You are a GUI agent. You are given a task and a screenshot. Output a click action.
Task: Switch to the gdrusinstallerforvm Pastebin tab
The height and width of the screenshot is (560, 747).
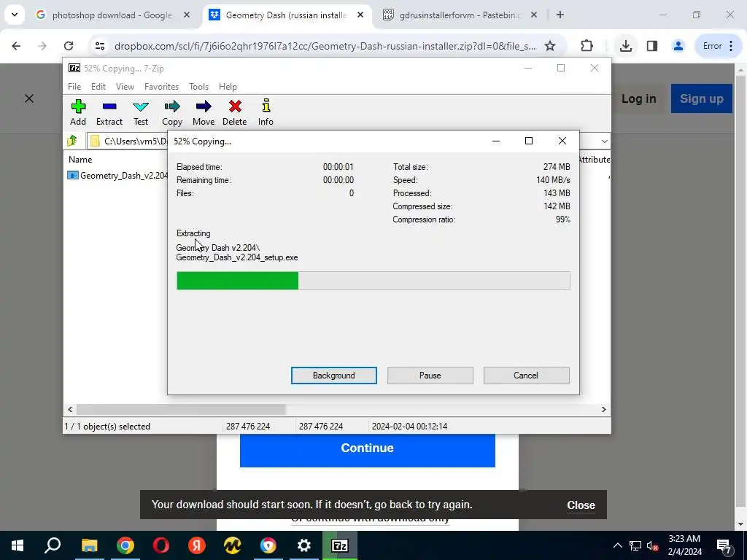460,15
